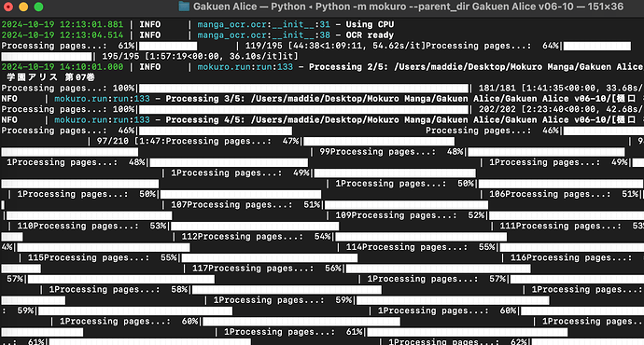Click Japanese text '学園アリス 第07巻'

coord(51,77)
